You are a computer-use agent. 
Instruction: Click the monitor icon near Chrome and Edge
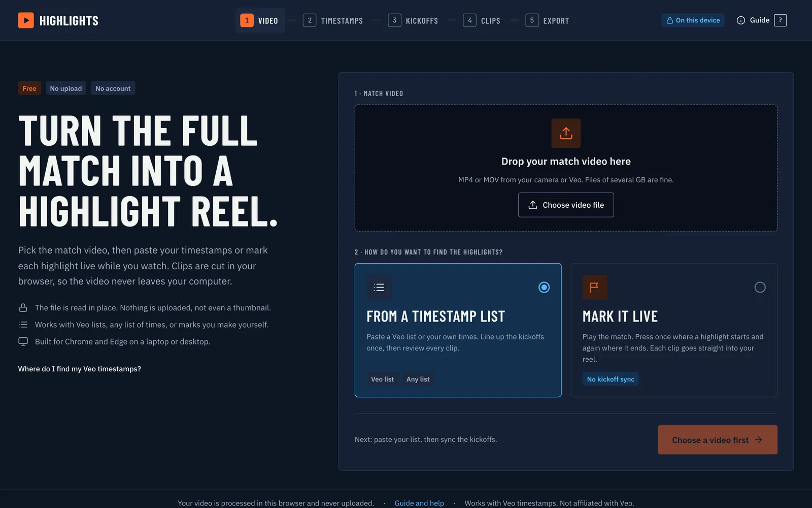point(23,341)
